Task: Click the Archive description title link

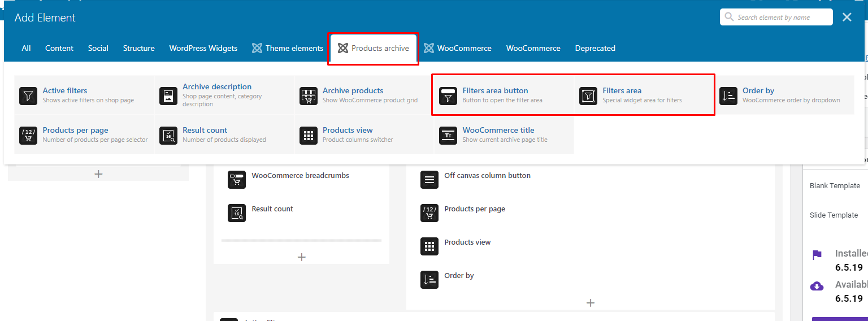Action: pyautogui.click(x=217, y=86)
